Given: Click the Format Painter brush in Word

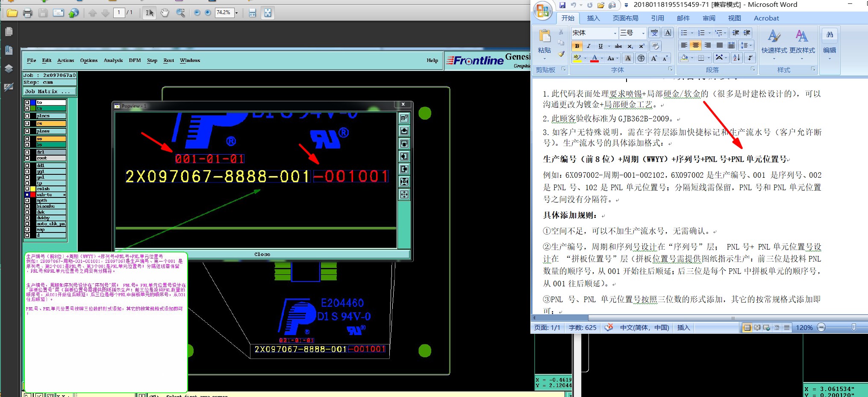Looking at the screenshot, I should 561,54.
